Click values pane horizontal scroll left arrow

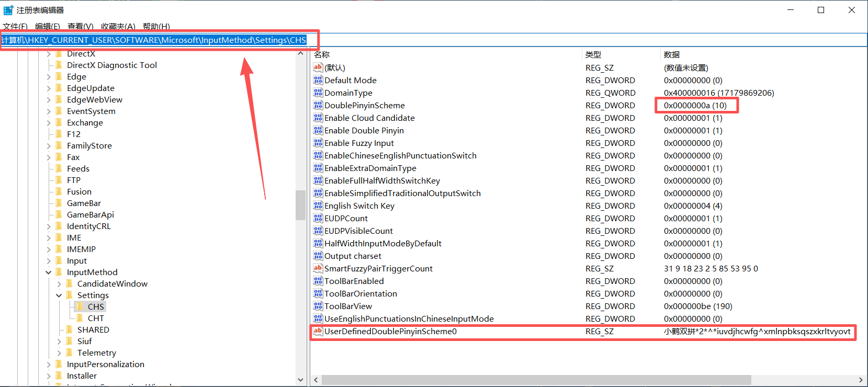315,380
